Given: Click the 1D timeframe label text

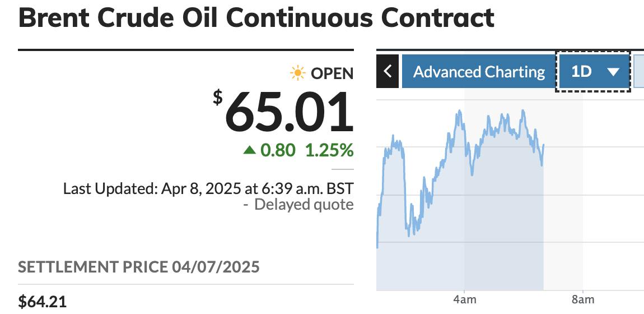Looking at the screenshot, I should [x=581, y=72].
